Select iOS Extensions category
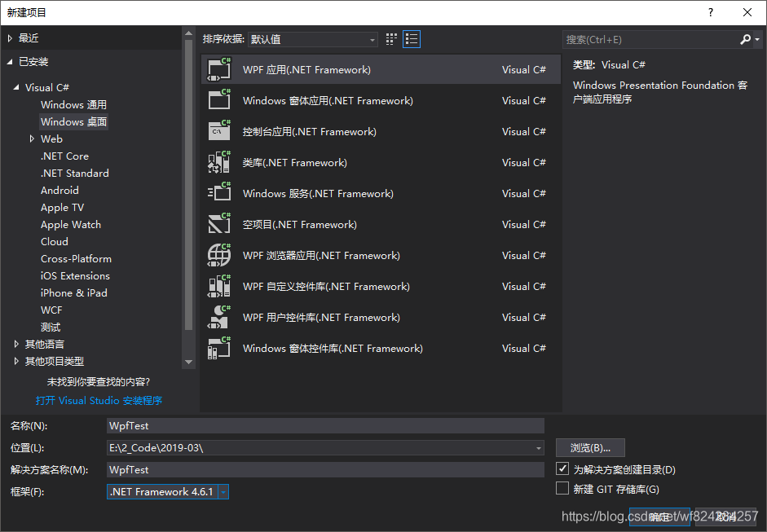 [75, 276]
